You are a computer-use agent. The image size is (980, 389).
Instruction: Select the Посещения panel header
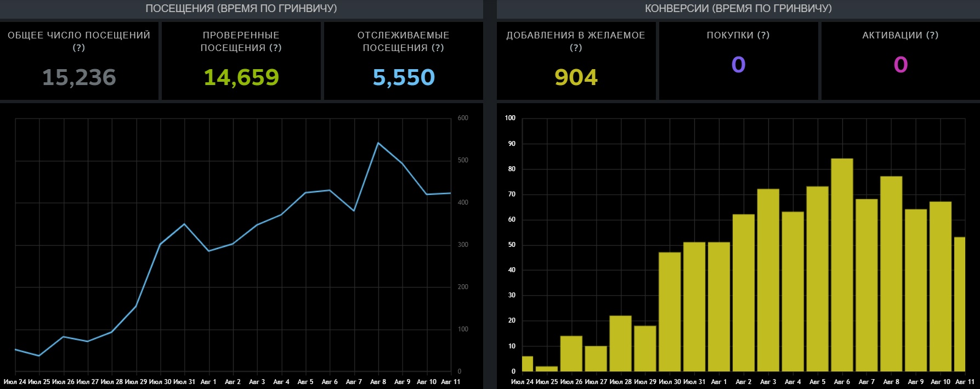pyautogui.click(x=241, y=8)
